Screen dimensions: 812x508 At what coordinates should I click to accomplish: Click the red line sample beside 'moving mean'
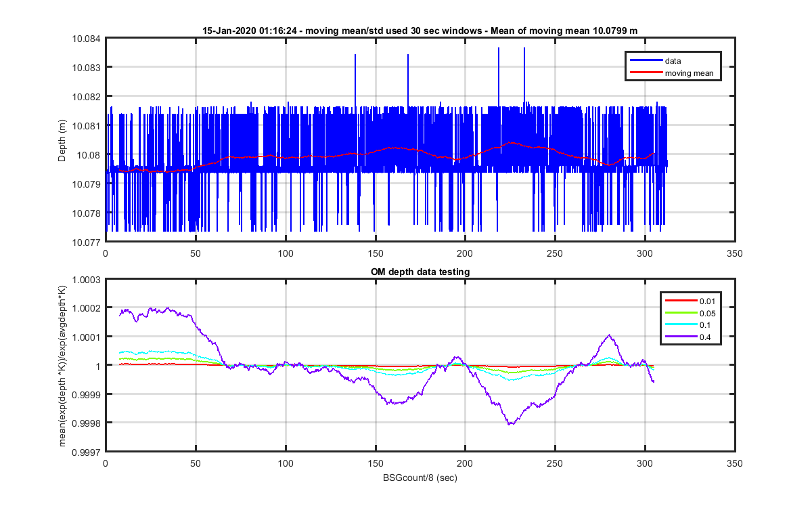click(x=646, y=72)
